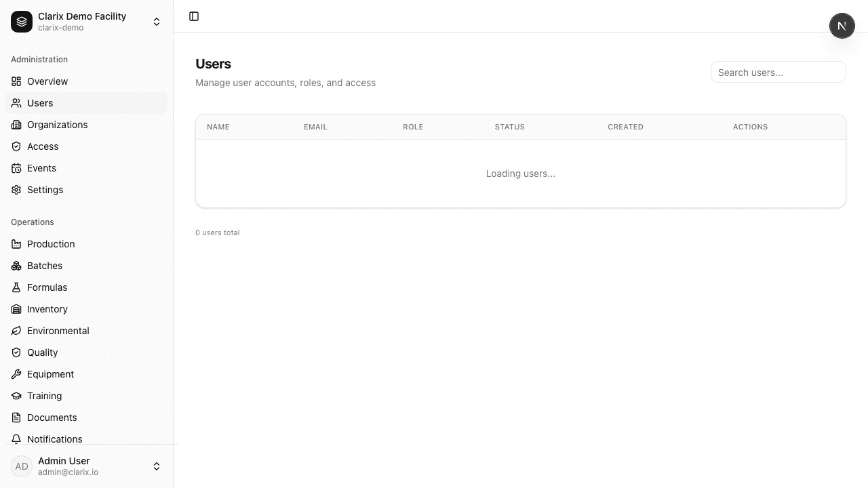This screenshot has height=488, width=868.
Task: Navigate to Environmental
Action: coord(86,331)
